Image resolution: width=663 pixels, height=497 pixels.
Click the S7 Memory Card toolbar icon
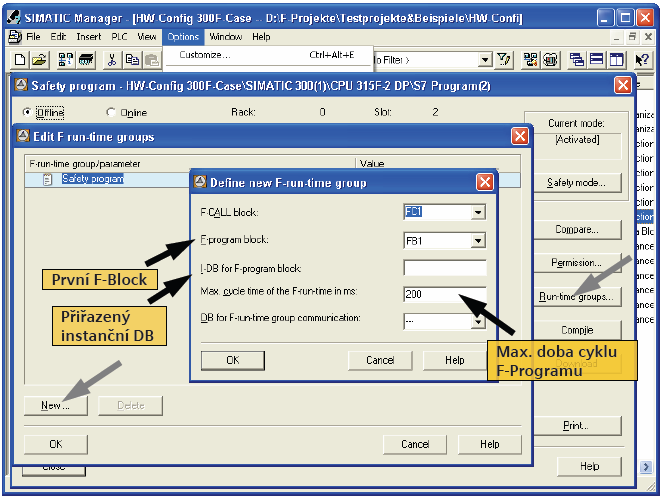click(86, 60)
